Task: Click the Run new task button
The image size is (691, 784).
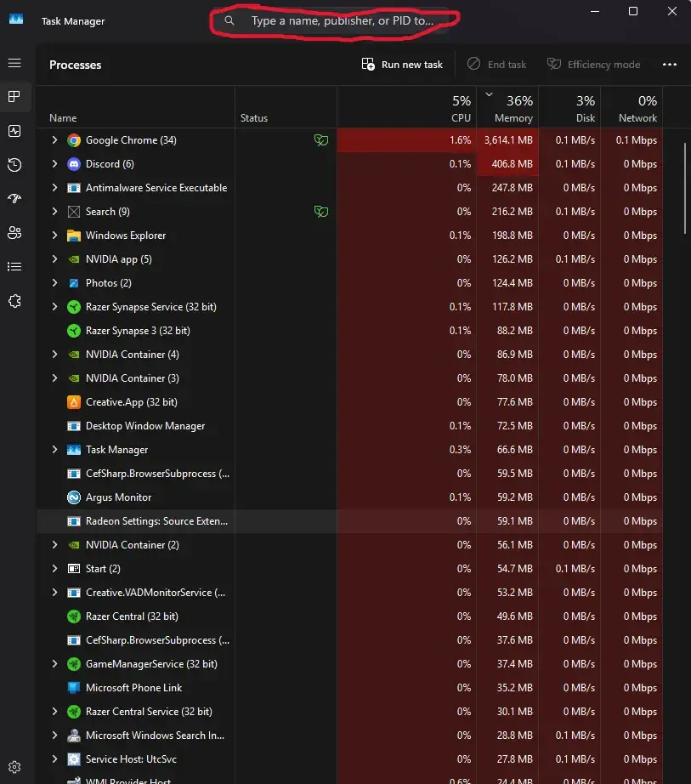Action: (402, 65)
